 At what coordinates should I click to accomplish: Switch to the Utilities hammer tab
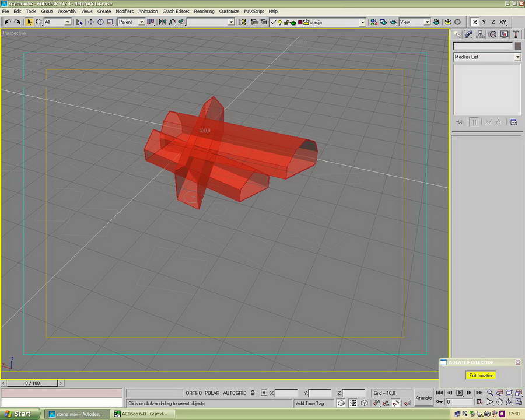[515, 35]
